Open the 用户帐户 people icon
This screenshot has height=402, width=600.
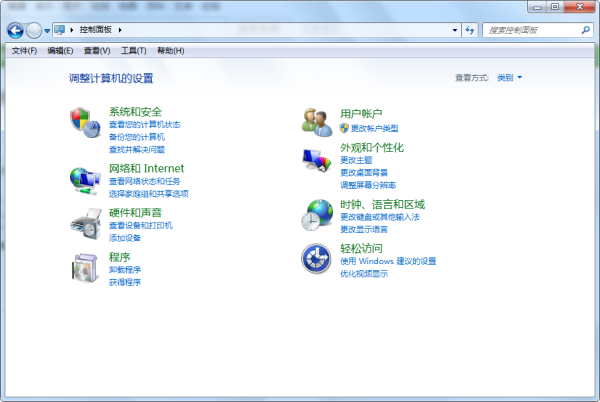pos(317,122)
